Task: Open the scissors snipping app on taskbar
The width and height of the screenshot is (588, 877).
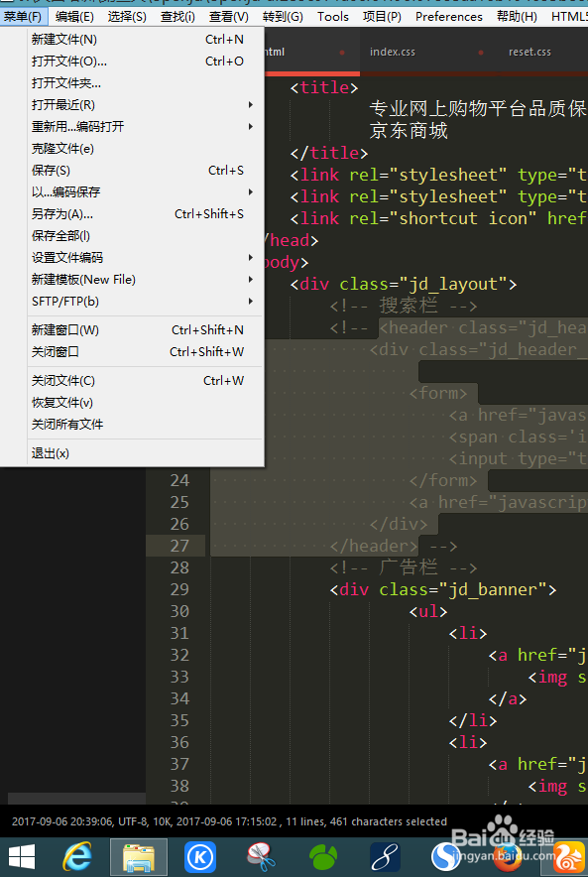Action: 261,857
